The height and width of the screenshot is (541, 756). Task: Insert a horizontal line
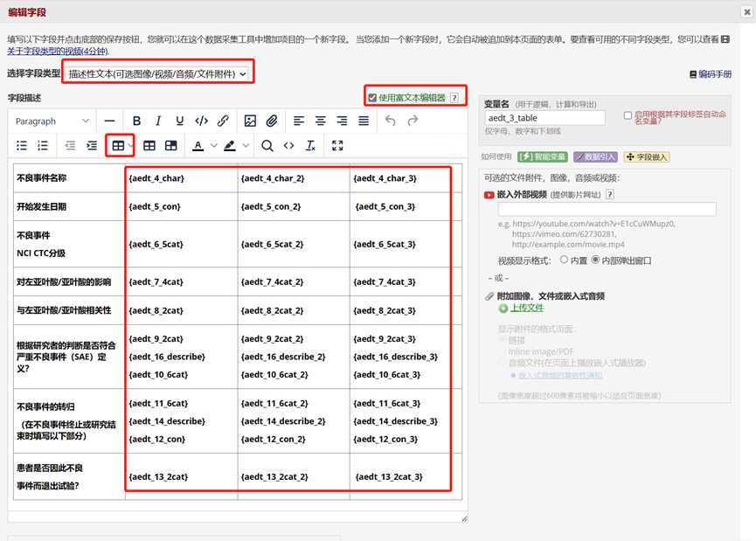click(x=109, y=121)
